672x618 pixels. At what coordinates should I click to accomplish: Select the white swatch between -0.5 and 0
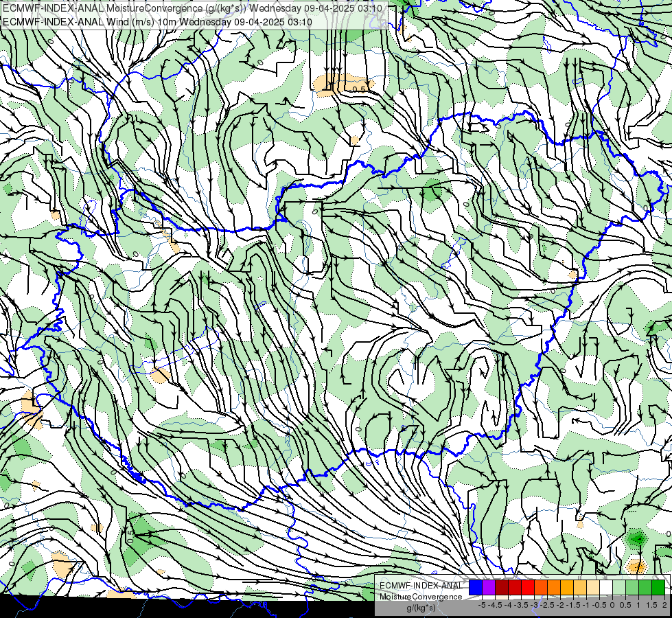606,588
